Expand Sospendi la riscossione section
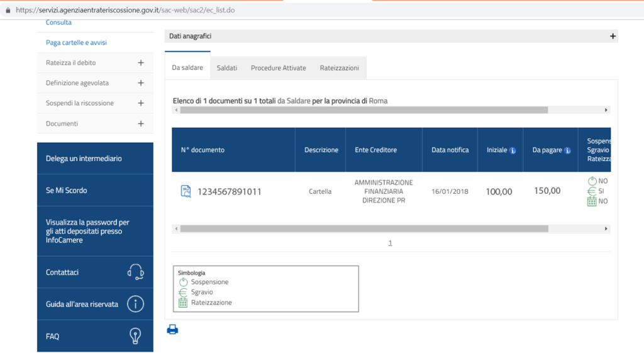This screenshot has height=358, width=644. [x=141, y=103]
